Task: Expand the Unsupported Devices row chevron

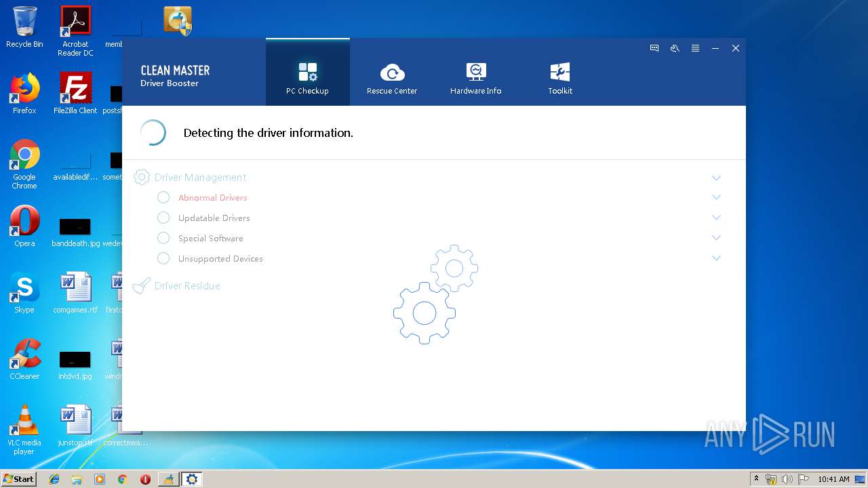Action: (716, 258)
